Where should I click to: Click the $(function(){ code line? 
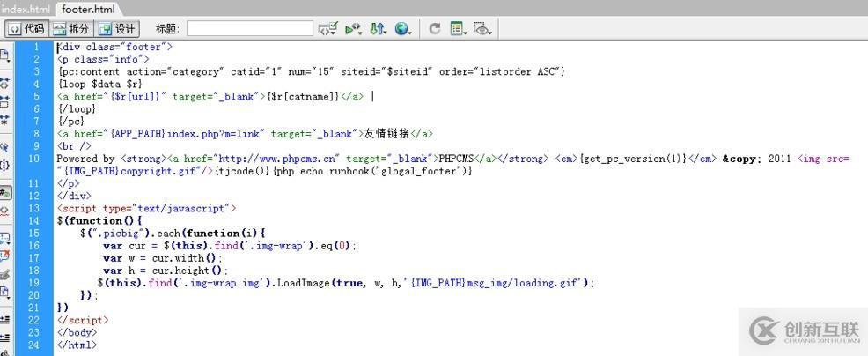pos(99,220)
